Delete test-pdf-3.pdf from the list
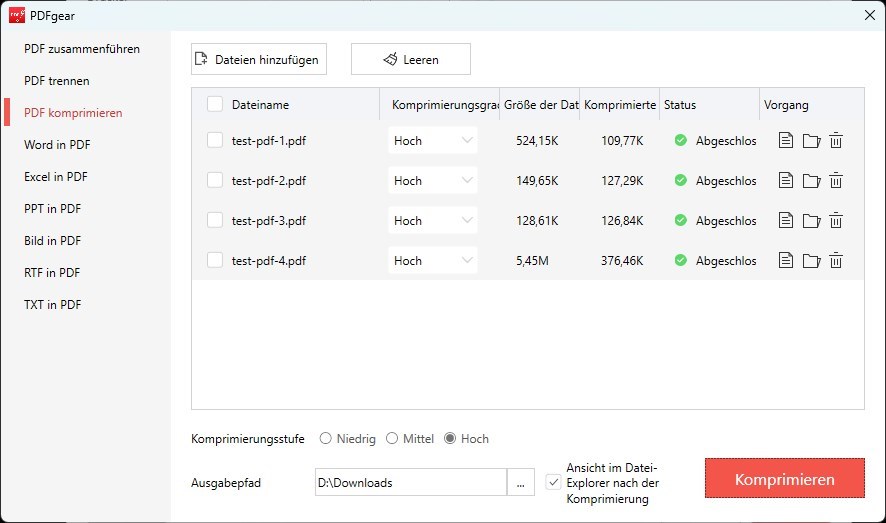Screen dimensions: 886x523 (836, 220)
